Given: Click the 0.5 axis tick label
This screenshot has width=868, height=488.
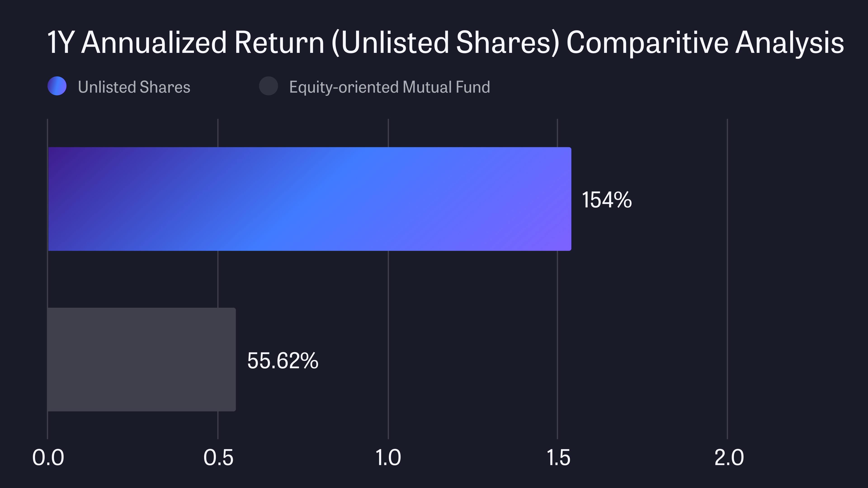Looking at the screenshot, I should [218, 457].
